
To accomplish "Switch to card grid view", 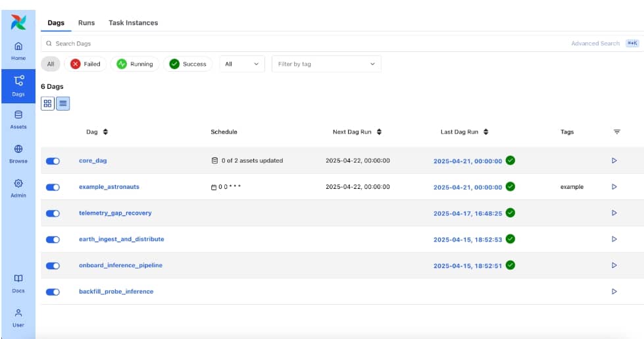I will tap(47, 103).
